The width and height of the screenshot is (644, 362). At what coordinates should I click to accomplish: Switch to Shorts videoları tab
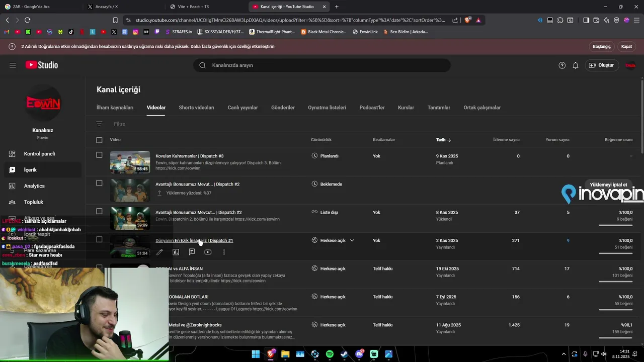coord(196,108)
